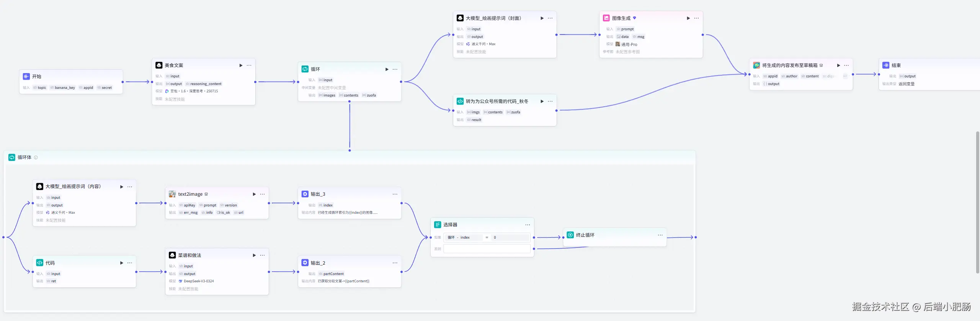Click the 循环 - index condition field
This screenshot has height=321, width=980.
coord(463,237)
